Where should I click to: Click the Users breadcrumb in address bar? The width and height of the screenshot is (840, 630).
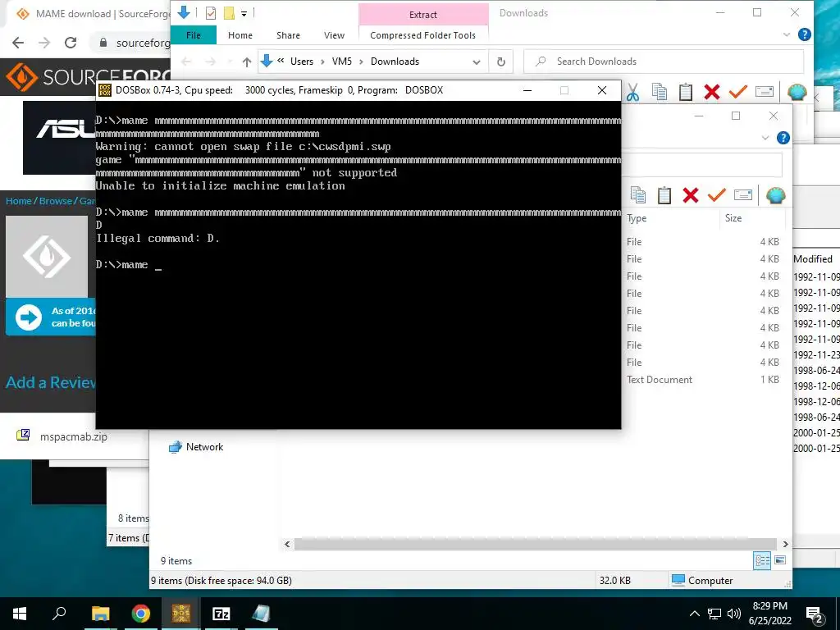click(x=302, y=62)
